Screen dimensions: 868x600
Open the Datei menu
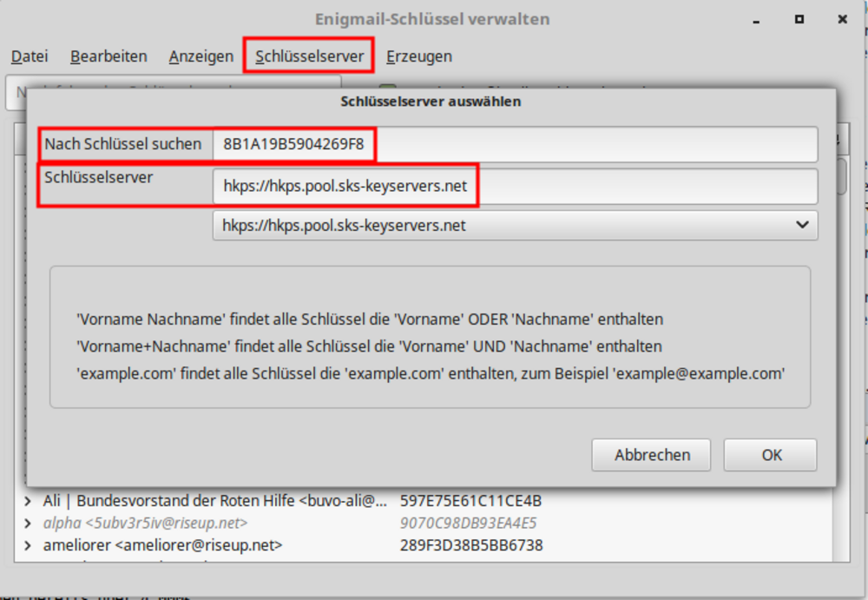(30, 56)
